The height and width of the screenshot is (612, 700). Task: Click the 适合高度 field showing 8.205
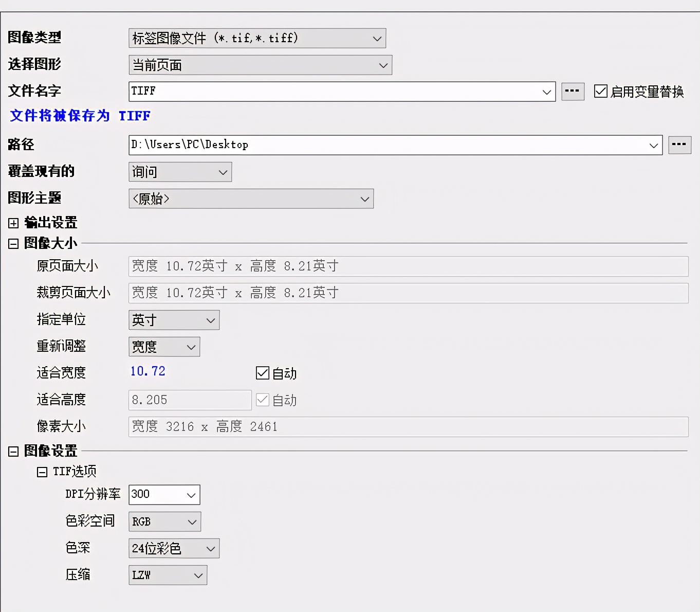pos(190,400)
